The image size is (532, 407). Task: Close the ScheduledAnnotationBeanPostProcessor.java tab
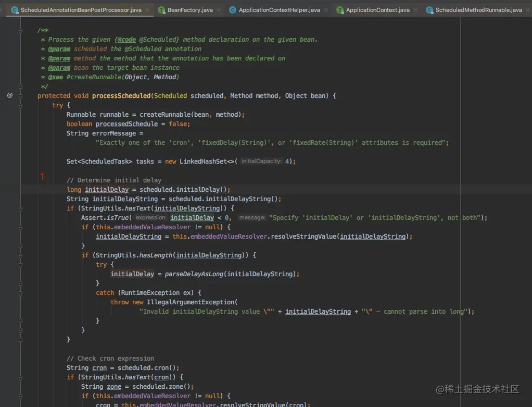[147, 10]
